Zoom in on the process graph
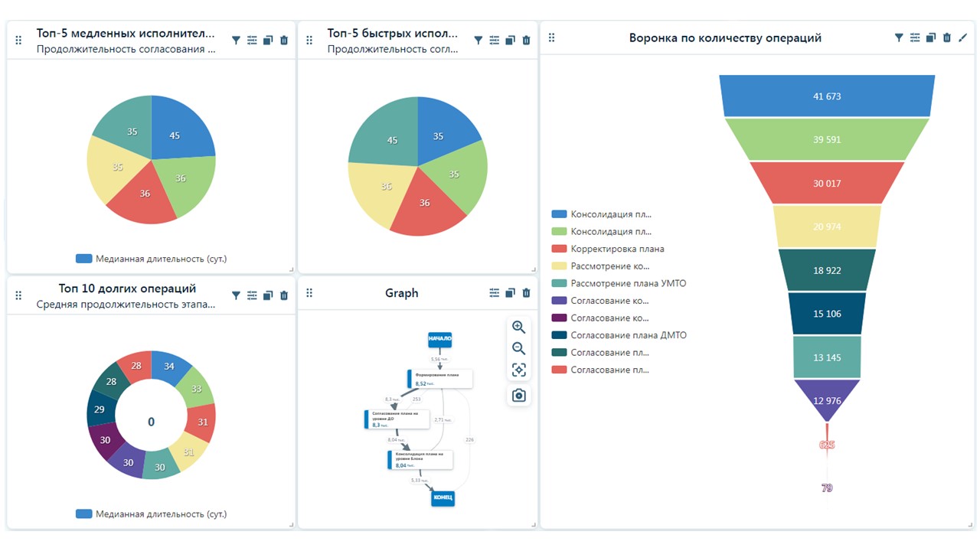The width and height of the screenshot is (980, 551). pyautogui.click(x=518, y=327)
